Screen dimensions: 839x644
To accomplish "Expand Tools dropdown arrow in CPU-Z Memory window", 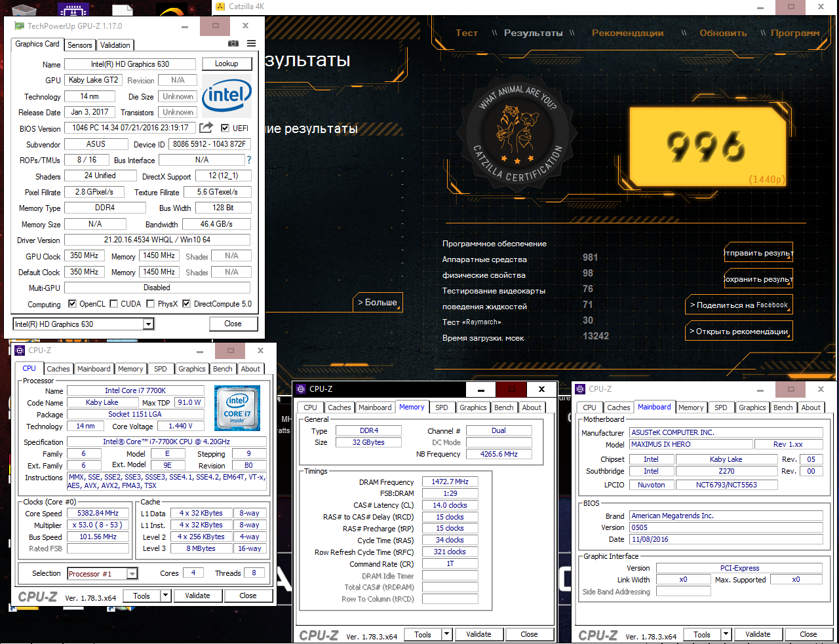I will pyautogui.click(x=446, y=634).
